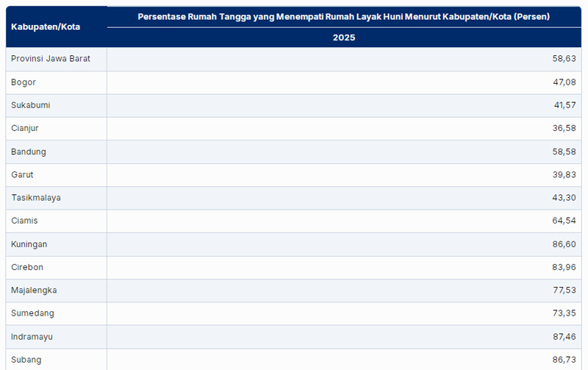Click the Bandung row name
The image size is (588, 370).
pos(29,152)
